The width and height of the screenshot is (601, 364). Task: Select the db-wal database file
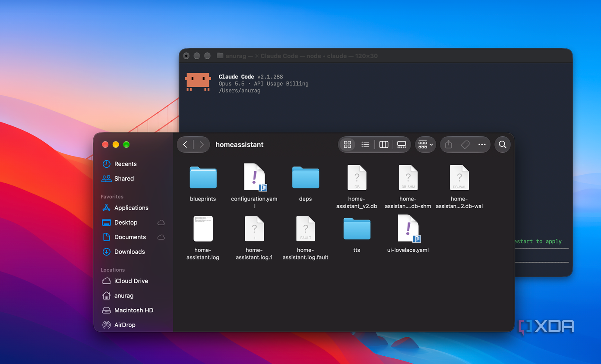(459, 177)
